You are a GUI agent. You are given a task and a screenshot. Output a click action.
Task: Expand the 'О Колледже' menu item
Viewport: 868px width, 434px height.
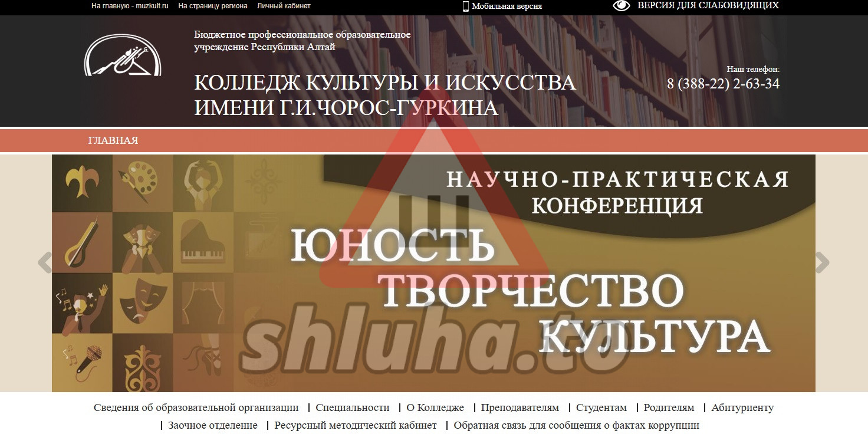click(x=435, y=407)
